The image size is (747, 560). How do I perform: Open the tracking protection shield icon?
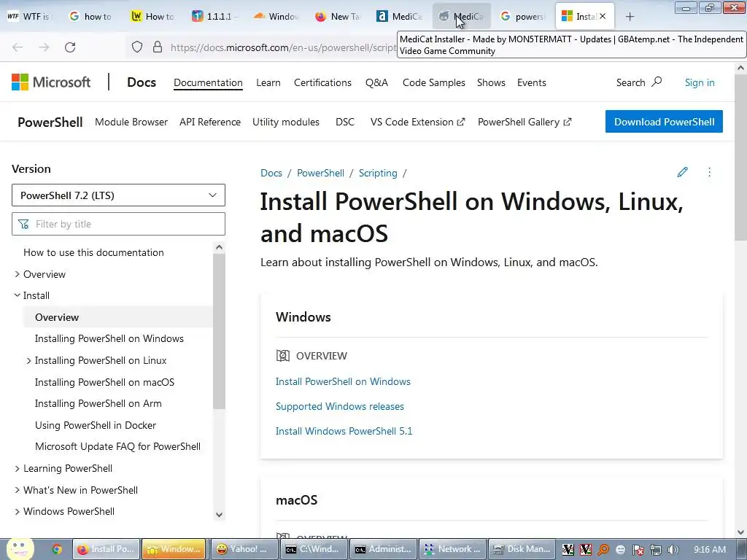pos(137,47)
